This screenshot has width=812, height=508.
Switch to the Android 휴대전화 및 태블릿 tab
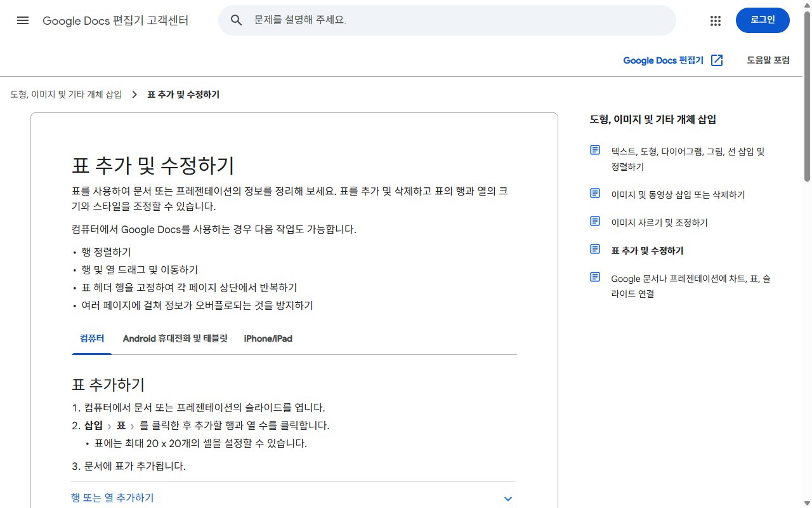pos(175,338)
